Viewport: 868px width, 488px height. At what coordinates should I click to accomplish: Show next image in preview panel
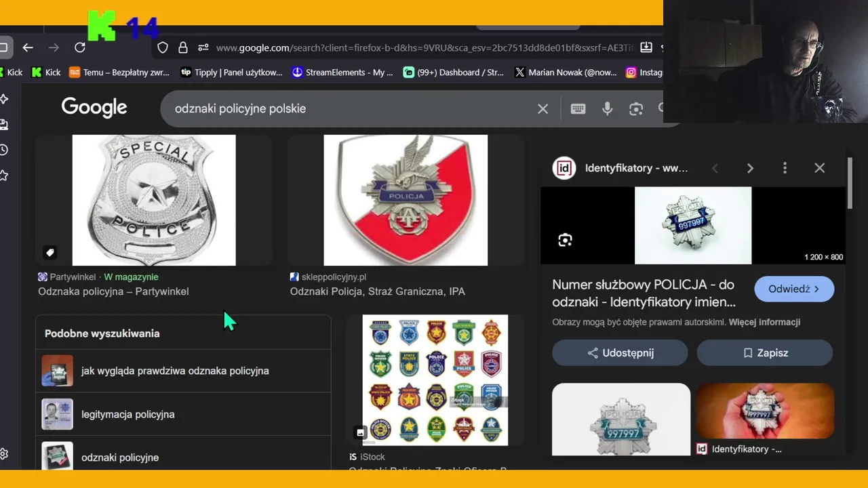pos(750,168)
